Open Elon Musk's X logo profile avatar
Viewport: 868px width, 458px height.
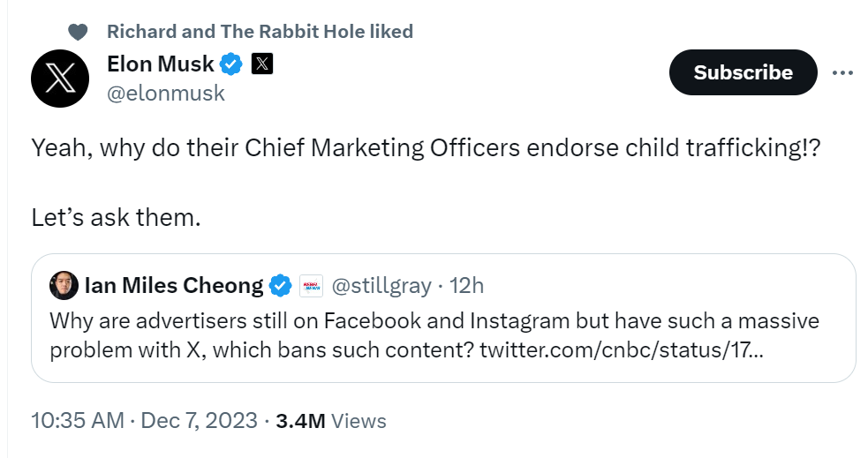click(60, 79)
